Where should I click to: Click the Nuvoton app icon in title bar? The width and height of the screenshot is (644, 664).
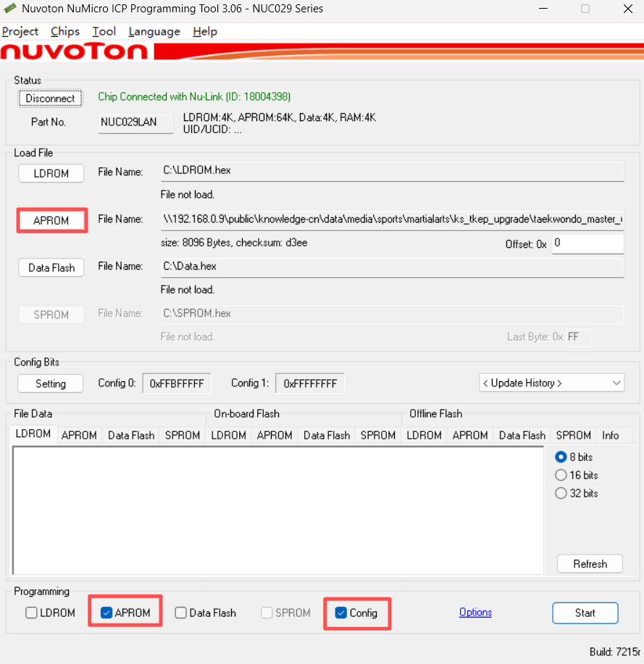click(x=10, y=9)
